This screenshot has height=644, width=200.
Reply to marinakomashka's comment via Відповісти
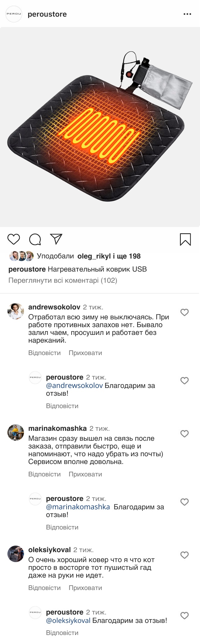44,474
